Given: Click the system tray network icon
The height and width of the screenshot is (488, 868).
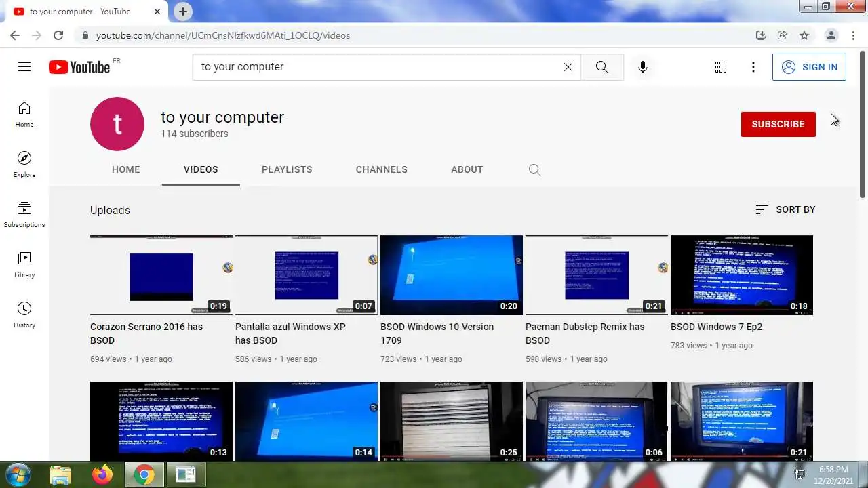Looking at the screenshot, I should tap(800, 474).
